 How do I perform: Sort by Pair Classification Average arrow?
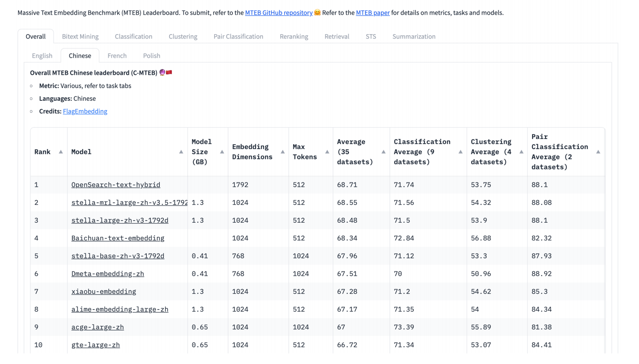[598, 152]
